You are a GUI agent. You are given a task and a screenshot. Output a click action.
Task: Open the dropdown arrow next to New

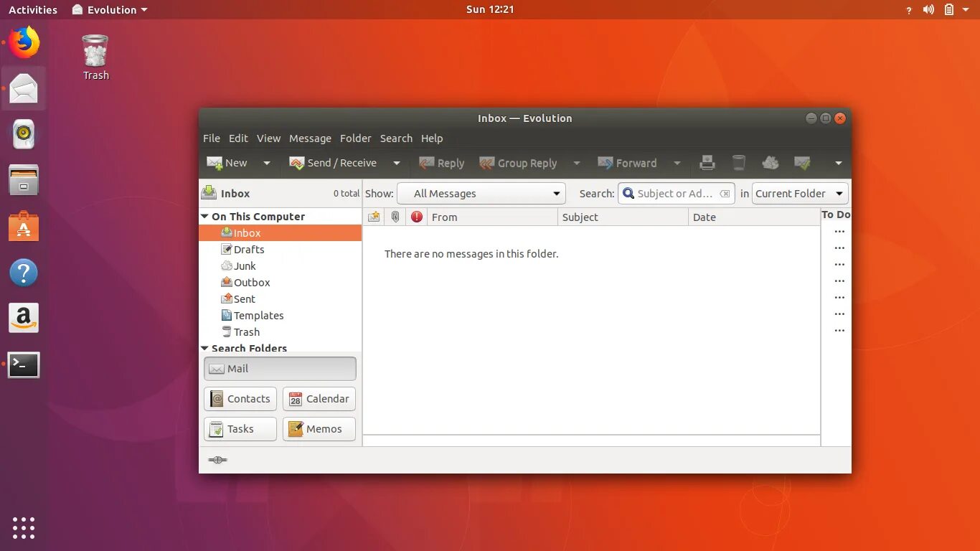[267, 164]
